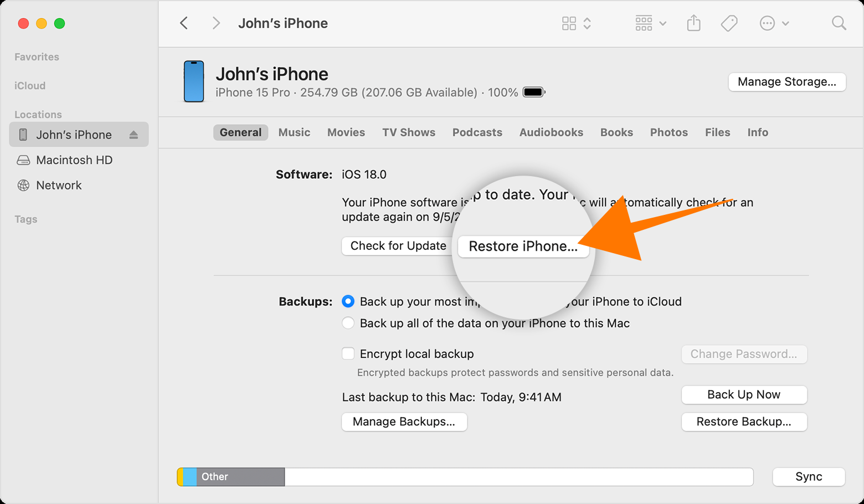864x504 pixels.
Task: Click Restore Backup button
Action: 744,421
